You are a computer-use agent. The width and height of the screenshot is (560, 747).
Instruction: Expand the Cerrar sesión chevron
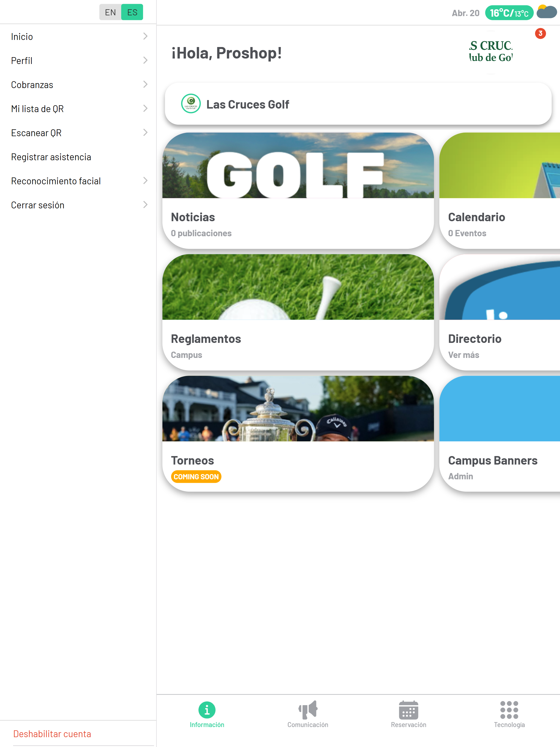point(145,205)
